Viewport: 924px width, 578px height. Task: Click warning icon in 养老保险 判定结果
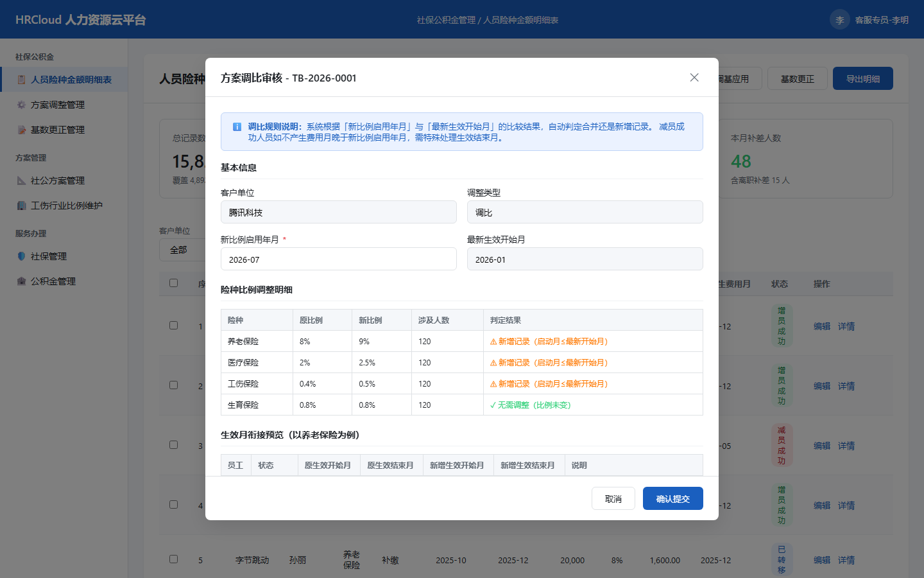click(493, 342)
